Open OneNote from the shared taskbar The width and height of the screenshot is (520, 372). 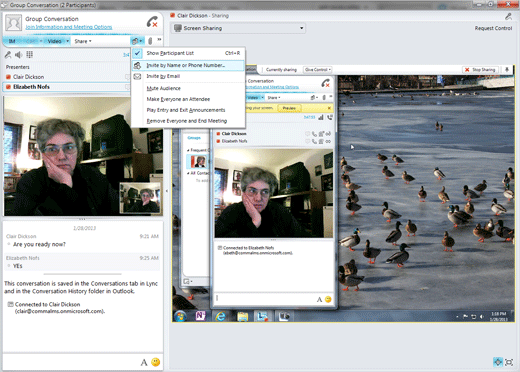[x=200, y=316]
